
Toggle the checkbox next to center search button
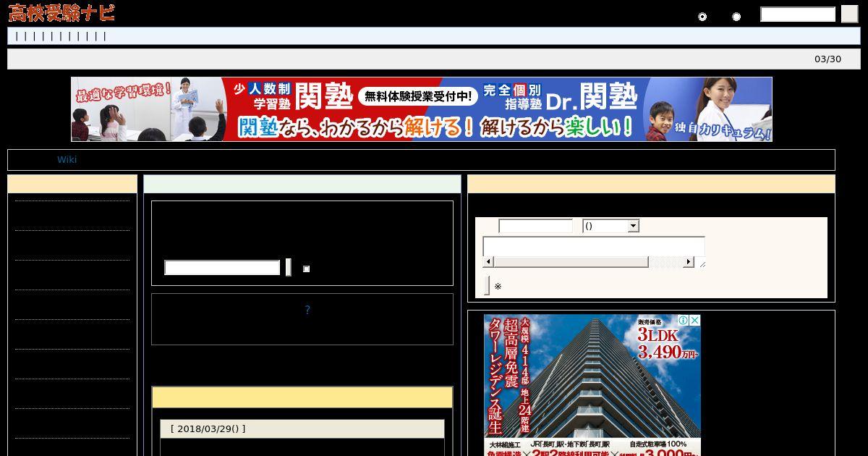307,269
